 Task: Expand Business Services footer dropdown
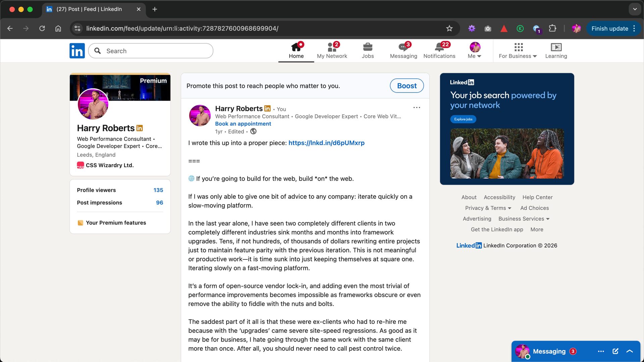524,219
